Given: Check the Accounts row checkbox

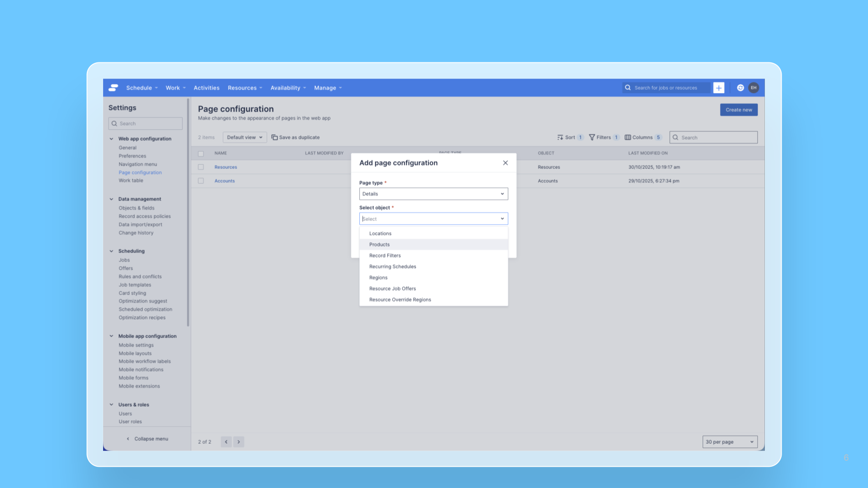Looking at the screenshot, I should pos(201,181).
